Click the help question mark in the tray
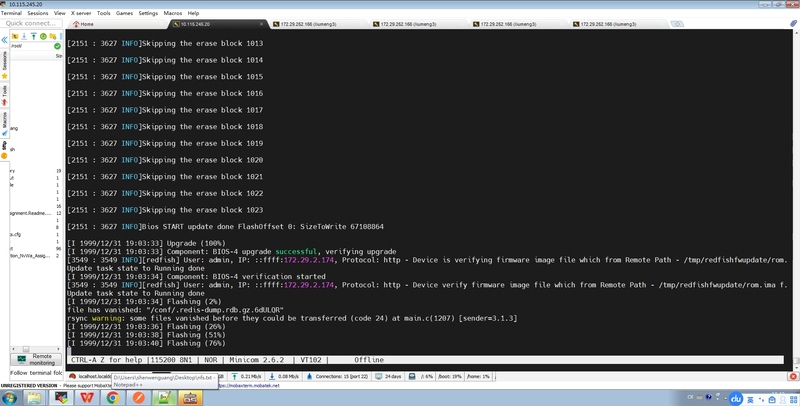This screenshot has width=800, height=406. coord(708,397)
